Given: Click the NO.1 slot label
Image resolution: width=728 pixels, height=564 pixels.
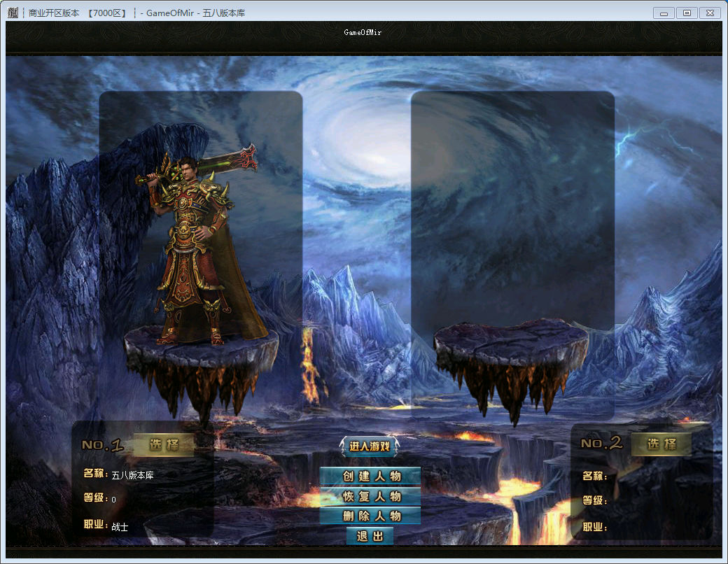Looking at the screenshot, I should click(x=103, y=445).
